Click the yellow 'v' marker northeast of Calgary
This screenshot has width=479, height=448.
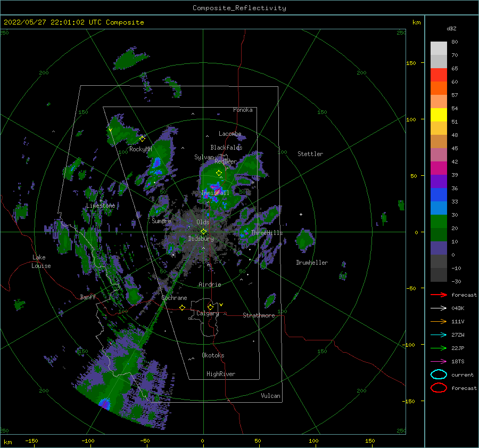(x=221, y=305)
